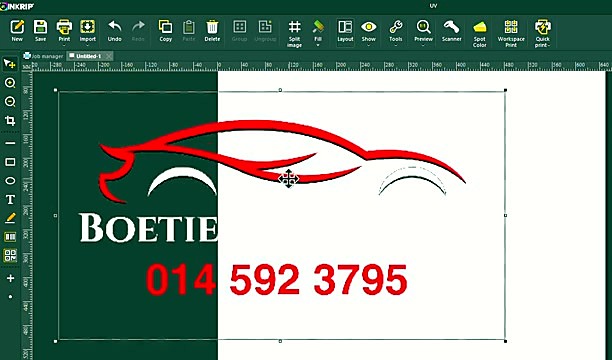The width and height of the screenshot is (612, 360).
Task: Switch to the Job manager tab
Action: 43,56
